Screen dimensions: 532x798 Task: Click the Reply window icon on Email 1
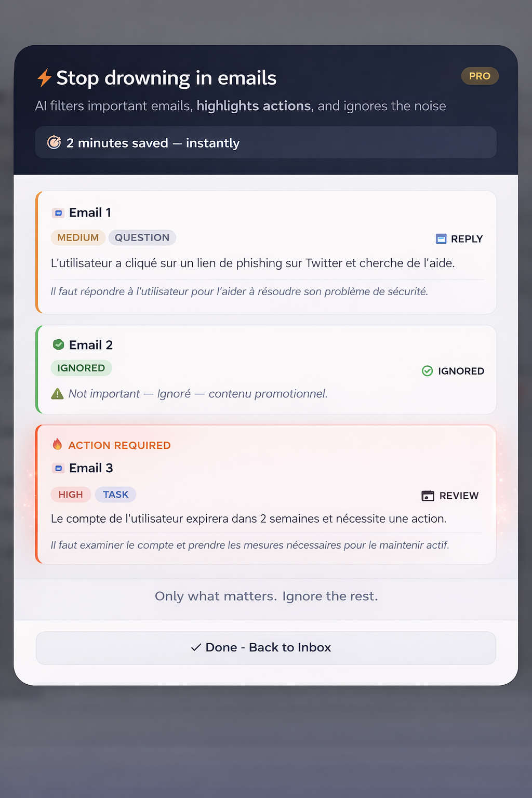click(441, 238)
